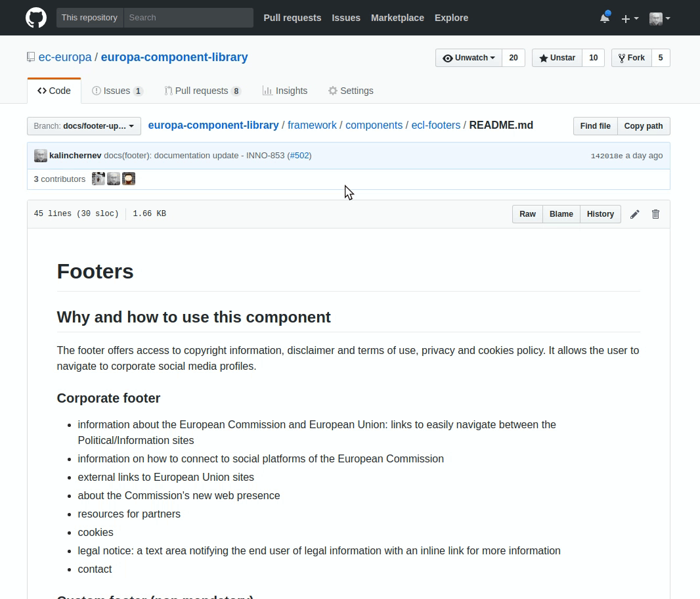
Task: Click the trash delete file icon
Action: coord(655,214)
